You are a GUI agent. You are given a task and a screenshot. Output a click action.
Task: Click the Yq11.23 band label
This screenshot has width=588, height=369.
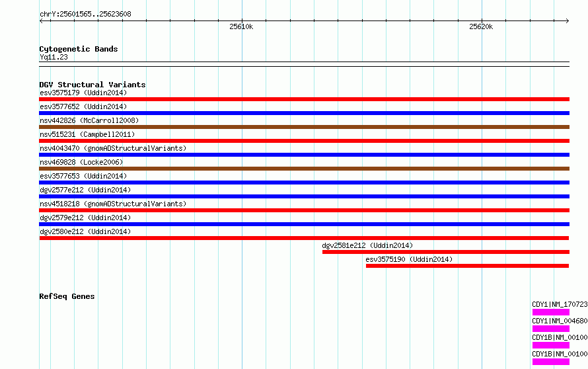click(x=54, y=57)
